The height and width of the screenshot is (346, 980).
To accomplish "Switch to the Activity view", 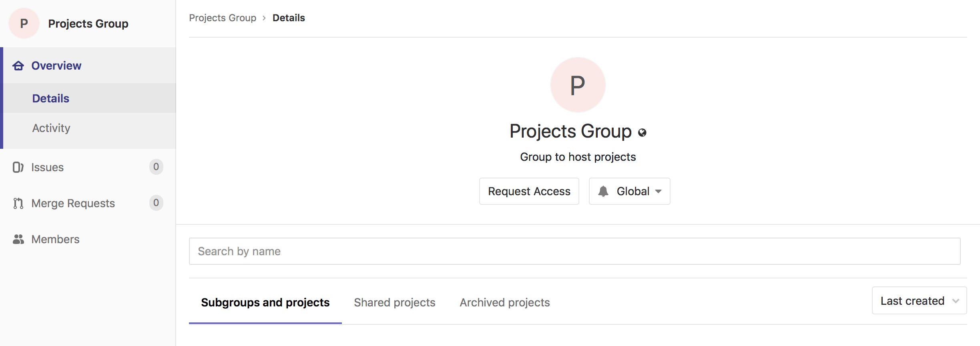I will [x=51, y=128].
